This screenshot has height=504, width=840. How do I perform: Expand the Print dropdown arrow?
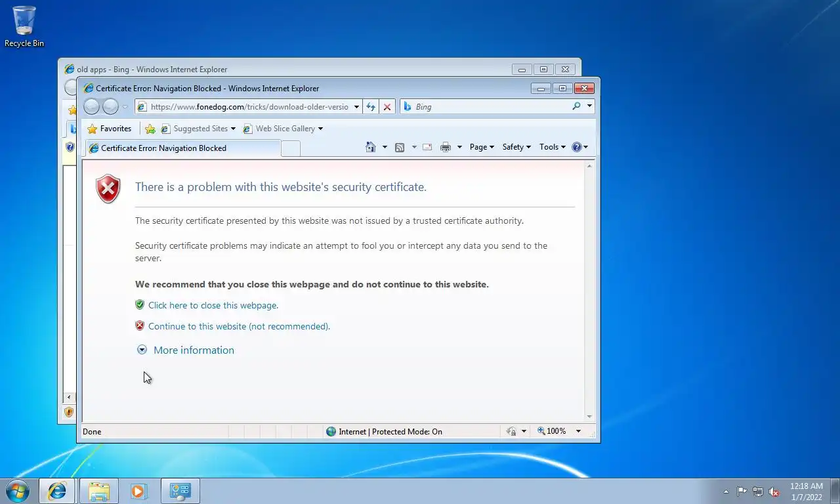coord(459,147)
